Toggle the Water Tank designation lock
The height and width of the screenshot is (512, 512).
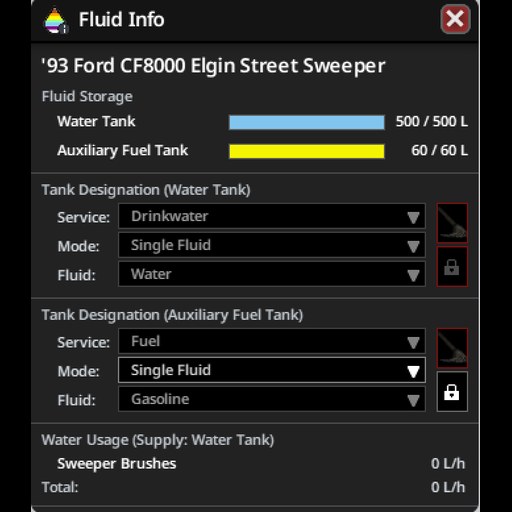point(452,267)
